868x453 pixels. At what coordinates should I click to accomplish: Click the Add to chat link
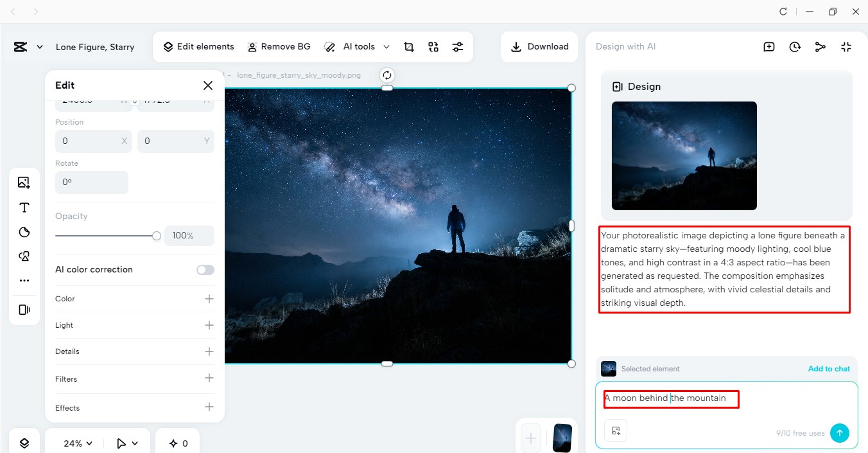(x=829, y=368)
